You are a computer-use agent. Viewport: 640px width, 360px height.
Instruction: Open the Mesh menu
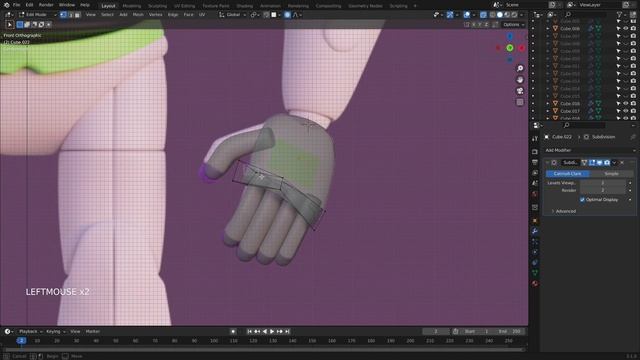138,15
